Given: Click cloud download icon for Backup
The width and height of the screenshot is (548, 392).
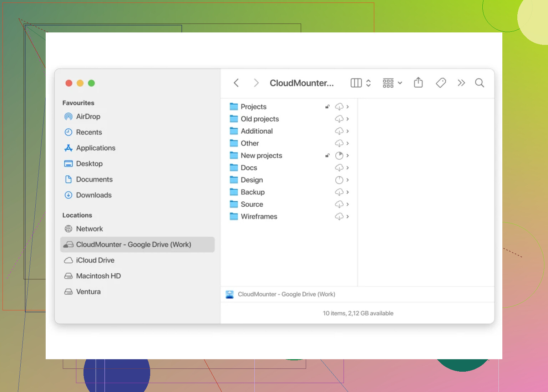Looking at the screenshot, I should [339, 192].
